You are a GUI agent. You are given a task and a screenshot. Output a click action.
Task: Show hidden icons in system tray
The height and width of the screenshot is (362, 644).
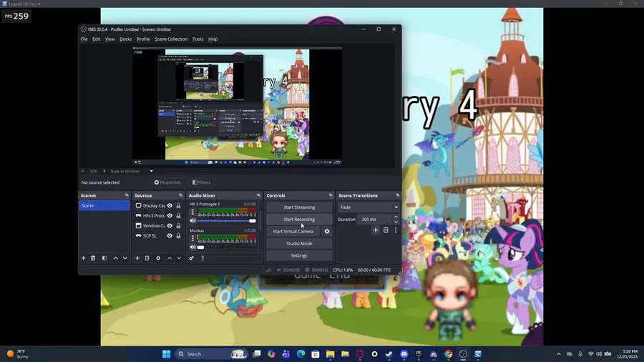click(x=559, y=354)
